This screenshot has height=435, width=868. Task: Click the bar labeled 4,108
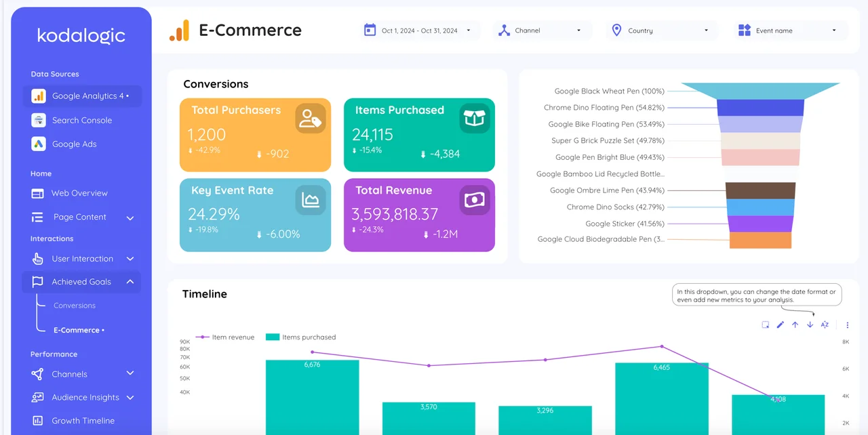tap(778, 415)
